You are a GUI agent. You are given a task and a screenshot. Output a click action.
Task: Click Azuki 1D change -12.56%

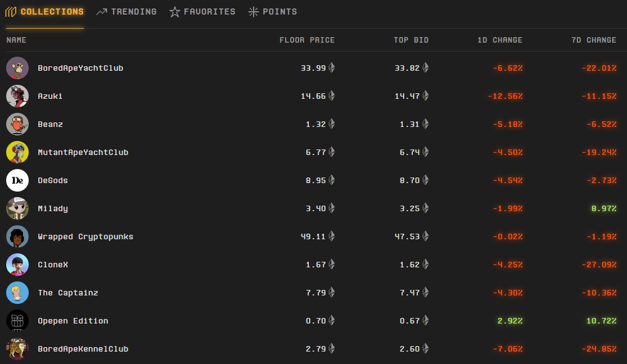(x=505, y=96)
